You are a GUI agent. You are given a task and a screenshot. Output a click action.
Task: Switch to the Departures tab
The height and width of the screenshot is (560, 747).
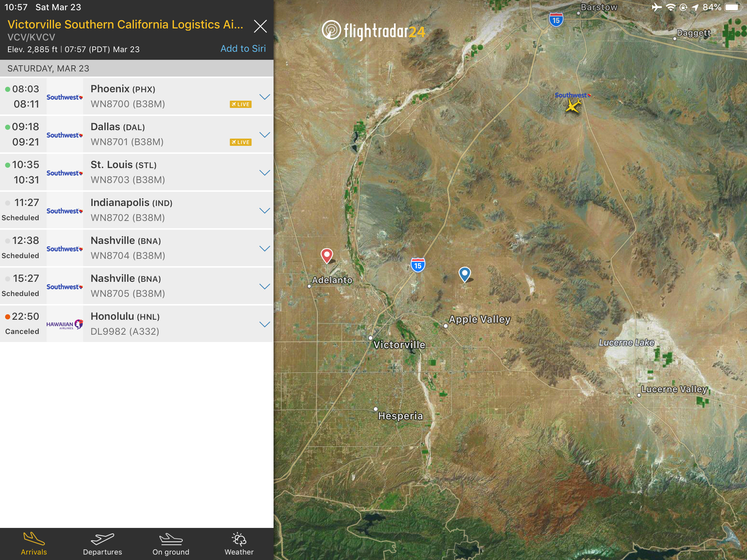(102, 544)
